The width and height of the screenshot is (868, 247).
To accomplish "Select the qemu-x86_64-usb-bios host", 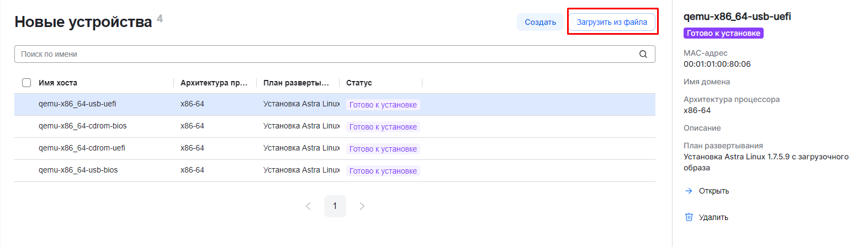I will [x=78, y=170].
